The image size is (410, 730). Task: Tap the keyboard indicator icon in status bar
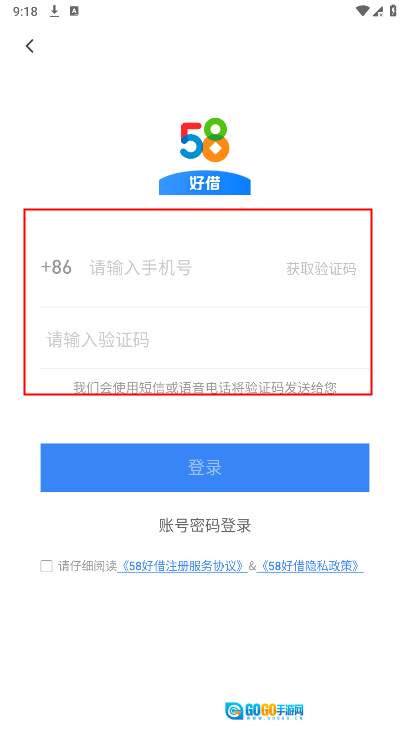point(74,11)
